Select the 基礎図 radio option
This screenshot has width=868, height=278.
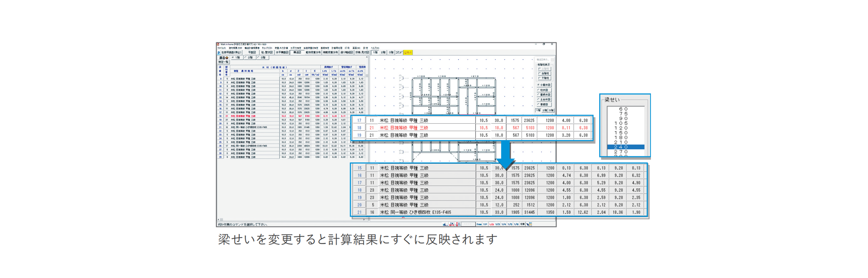point(544,104)
